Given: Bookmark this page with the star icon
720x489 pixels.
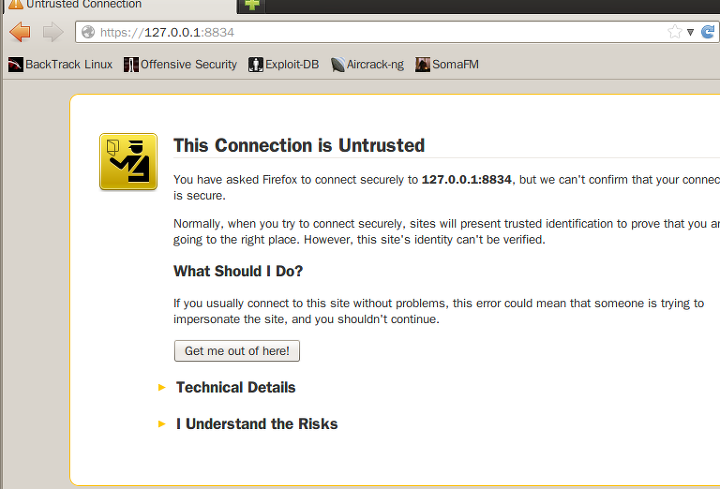Looking at the screenshot, I should [675, 32].
